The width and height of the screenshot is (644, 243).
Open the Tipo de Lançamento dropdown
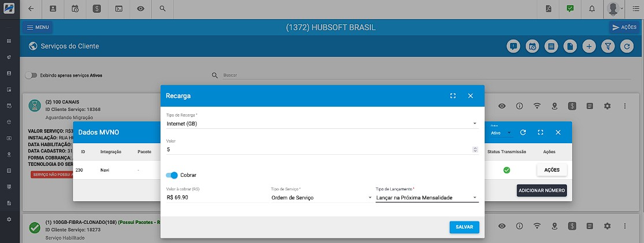pyautogui.click(x=427, y=198)
